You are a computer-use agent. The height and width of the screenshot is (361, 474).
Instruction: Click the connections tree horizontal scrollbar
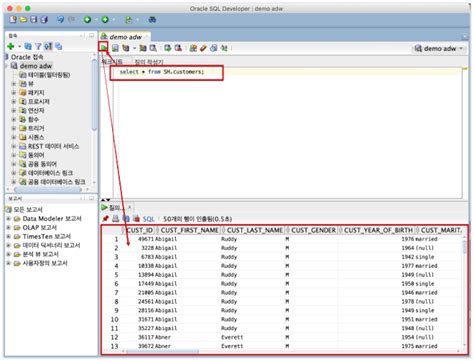point(48,189)
